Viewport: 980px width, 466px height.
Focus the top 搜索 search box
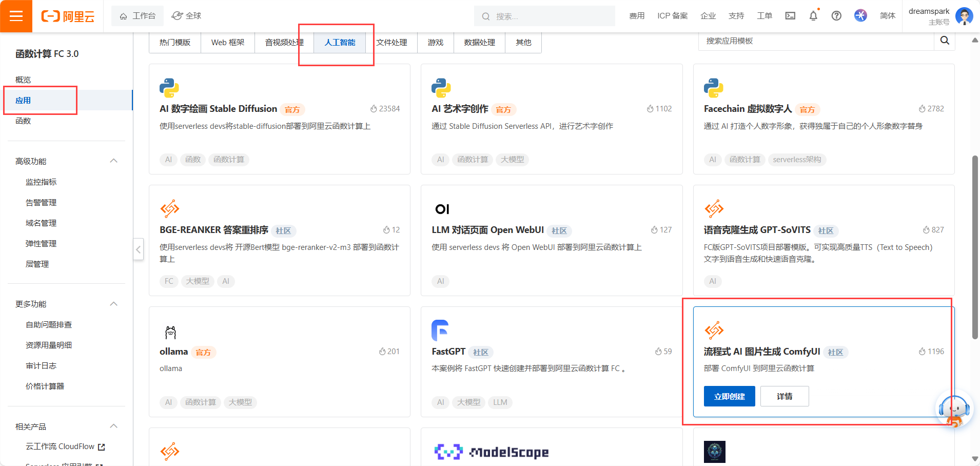click(544, 16)
